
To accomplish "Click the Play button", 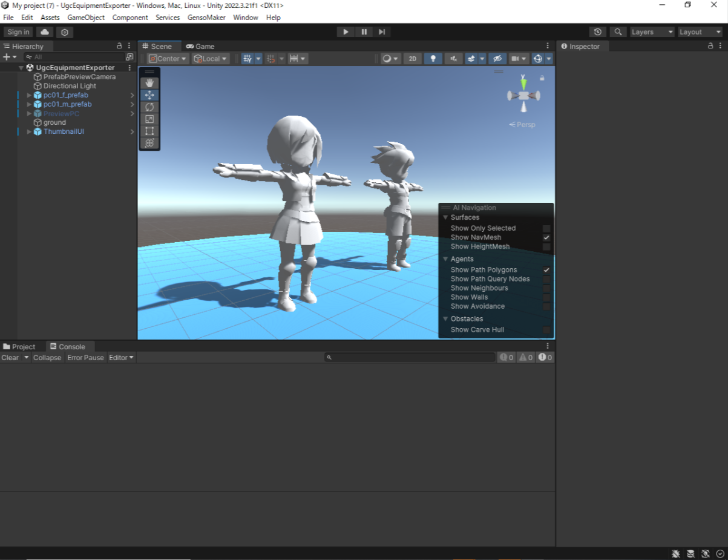I will tap(346, 32).
